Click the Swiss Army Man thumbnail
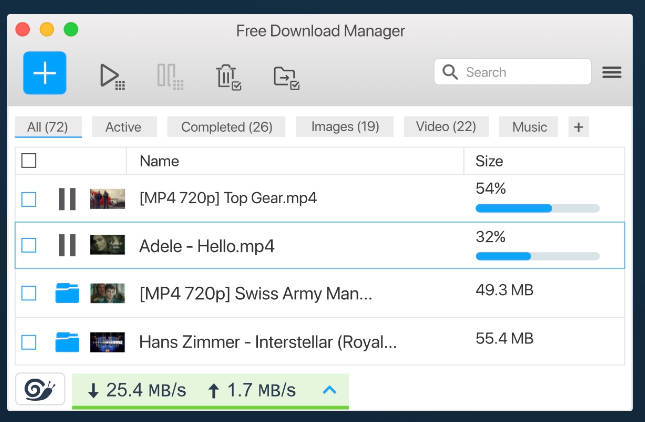Screen dimensions: 645x422 (x=107, y=293)
